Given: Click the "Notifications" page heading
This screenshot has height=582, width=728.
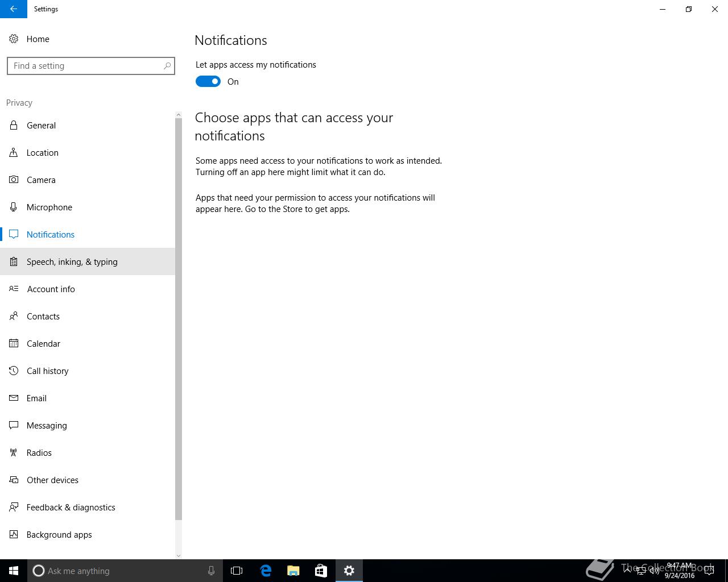Looking at the screenshot, I should point(231,40).
